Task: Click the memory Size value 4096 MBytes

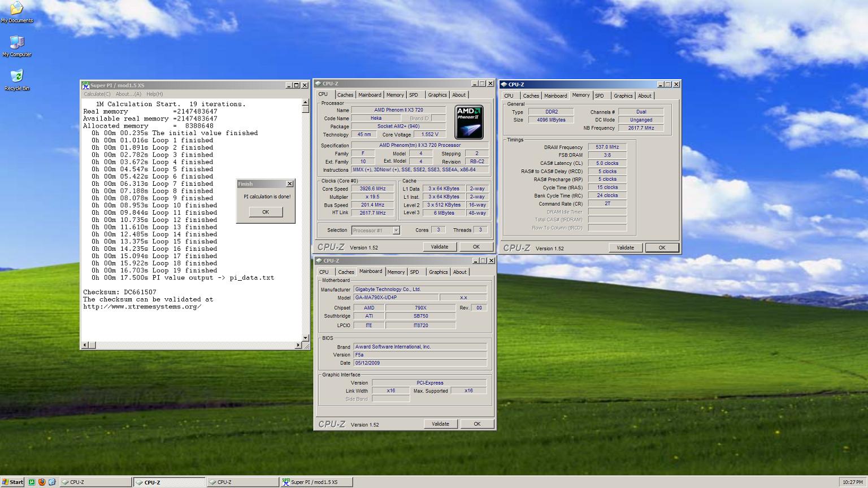Action: click(x=551, y=120)
